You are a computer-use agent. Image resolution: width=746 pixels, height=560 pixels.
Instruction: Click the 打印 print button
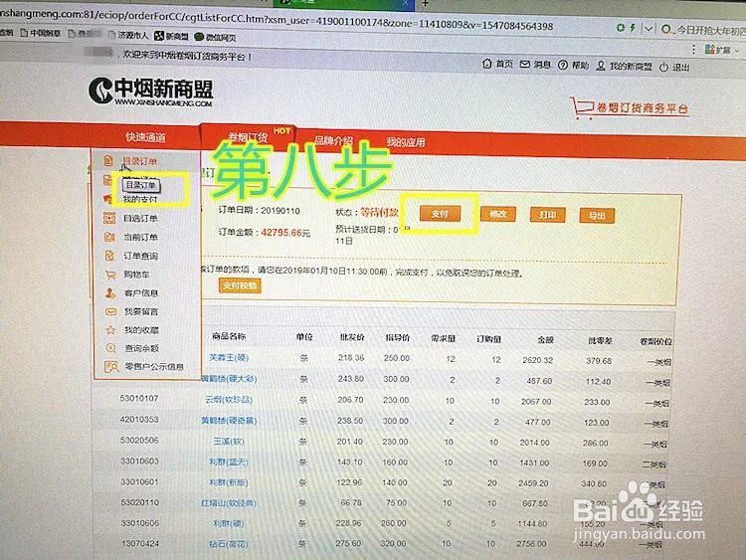click(548, 215)
